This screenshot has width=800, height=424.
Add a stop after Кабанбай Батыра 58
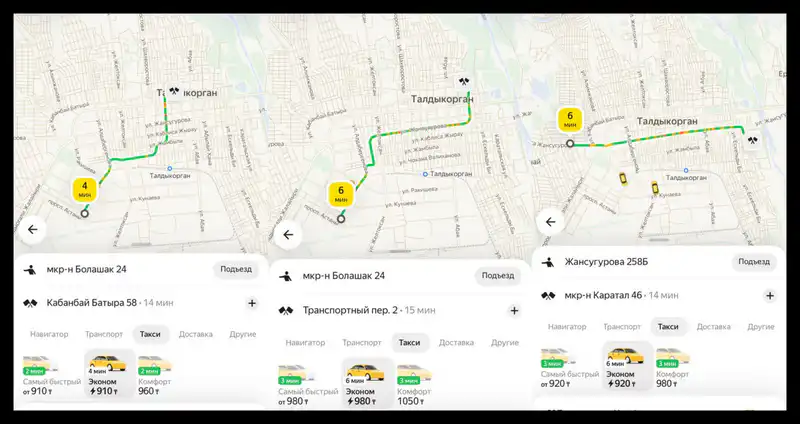(252, 302)
